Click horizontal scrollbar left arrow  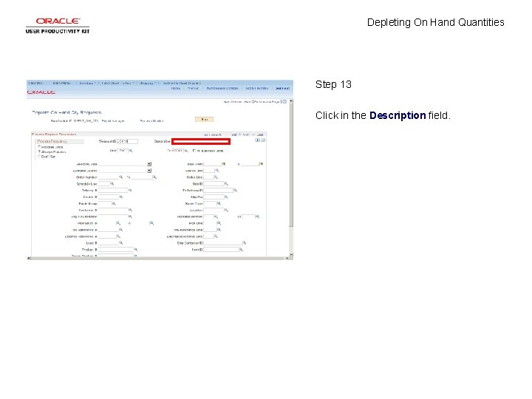coord(29,258)
